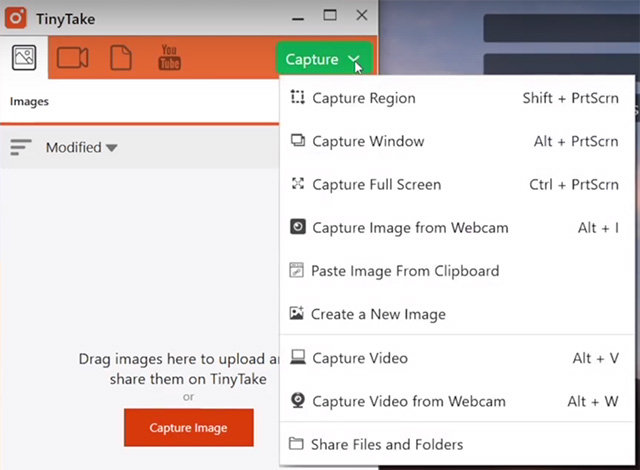This screenshot has width=640, height=470.
Task: Choose Capture Region from menu
Action: click(457, 98)
